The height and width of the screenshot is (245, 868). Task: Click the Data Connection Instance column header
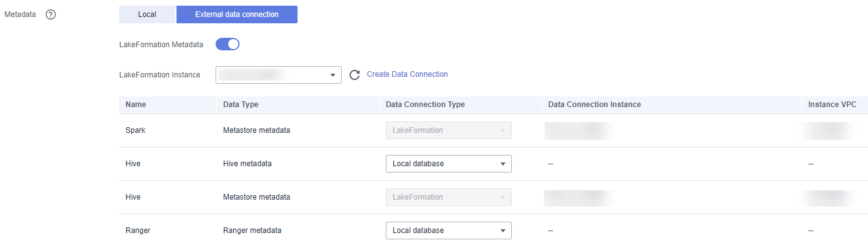click(594, 105)
